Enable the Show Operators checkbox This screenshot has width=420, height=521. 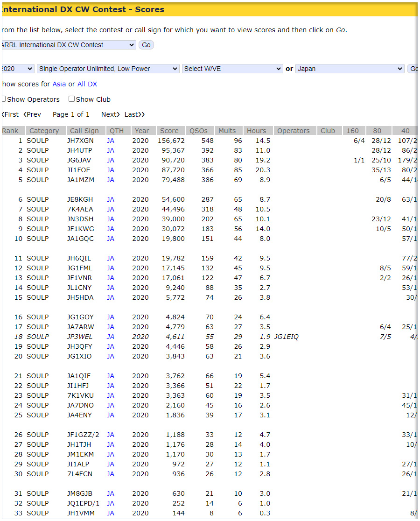4,99
